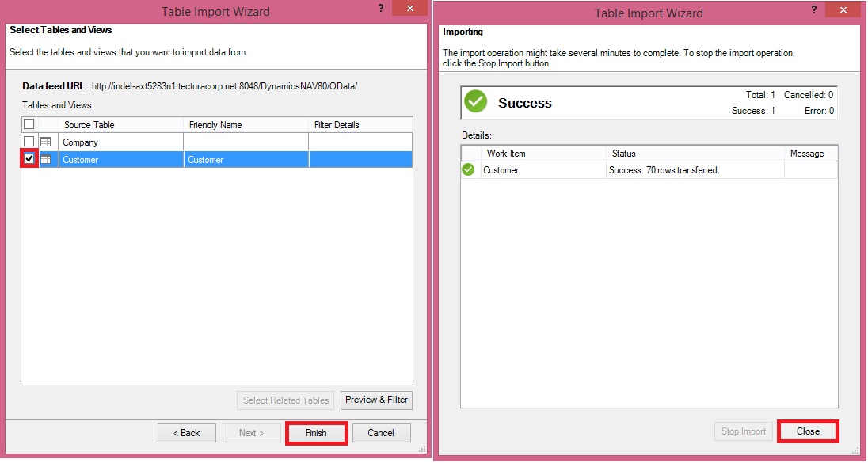The image size is (868, 463).
Task: Close the Select Tables and Views wizard window
Action: click(x=411, y=9)
